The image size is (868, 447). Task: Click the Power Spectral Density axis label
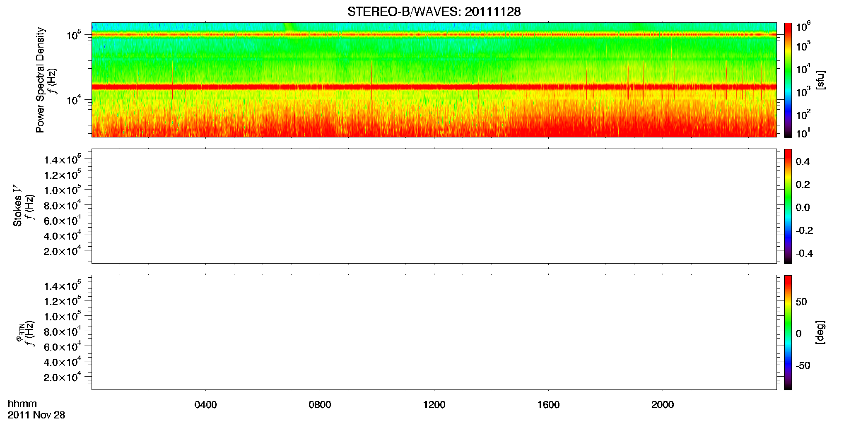[40, 80]
